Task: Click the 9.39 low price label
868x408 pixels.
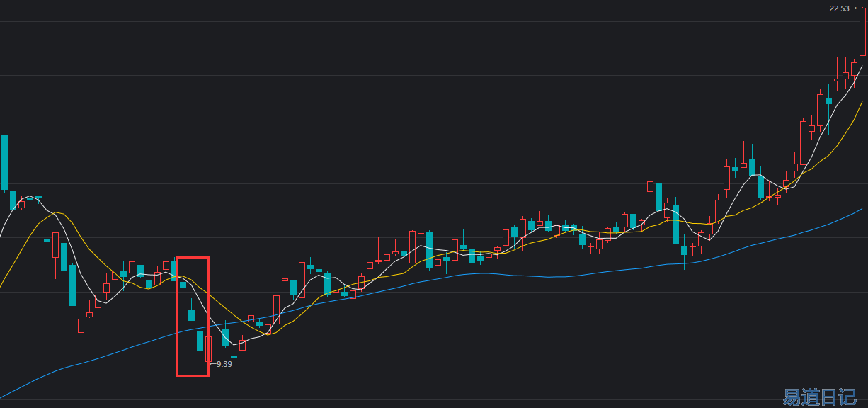Action: click(x=224, y=364)
